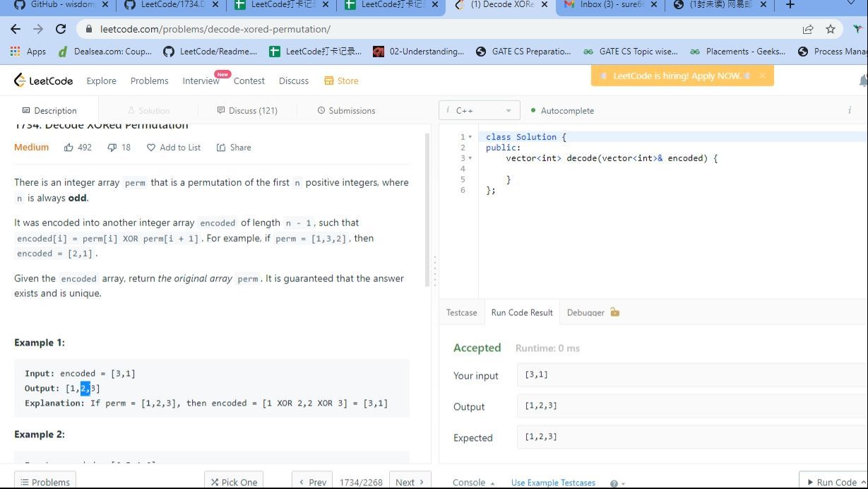Click the browser address bar URL

pyautogui.click(x=215, y=30)
